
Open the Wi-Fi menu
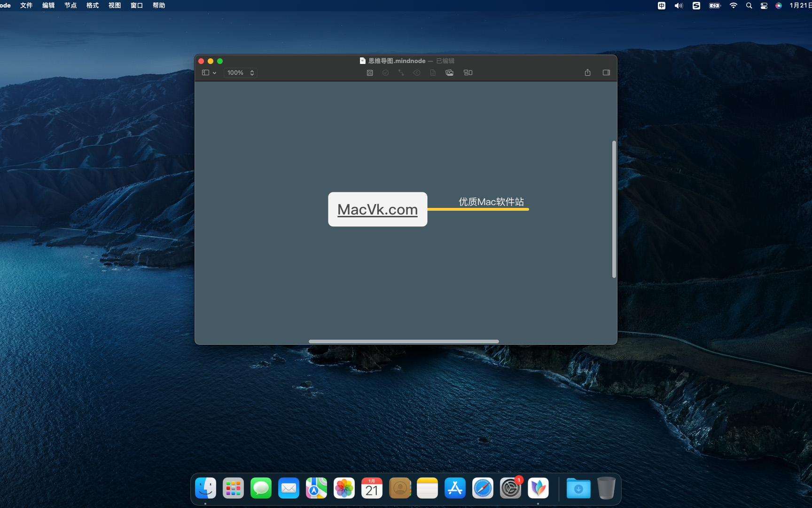(733, 6)
